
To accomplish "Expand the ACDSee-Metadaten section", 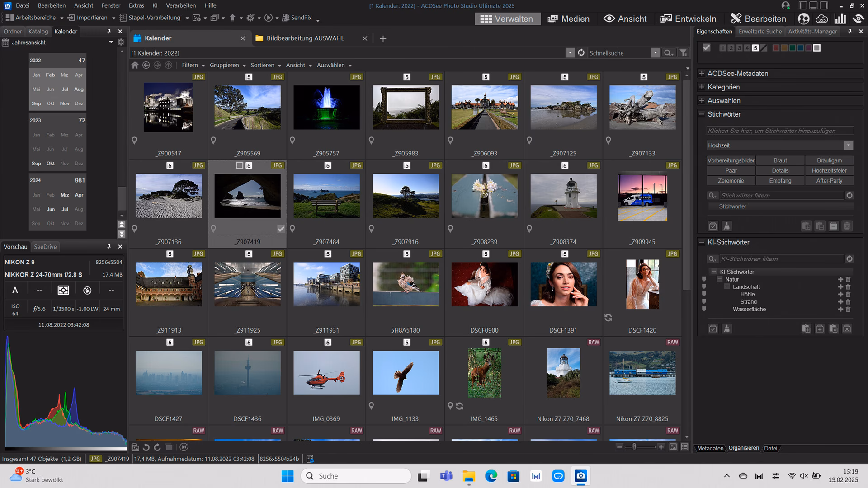I will coord(701,73).
